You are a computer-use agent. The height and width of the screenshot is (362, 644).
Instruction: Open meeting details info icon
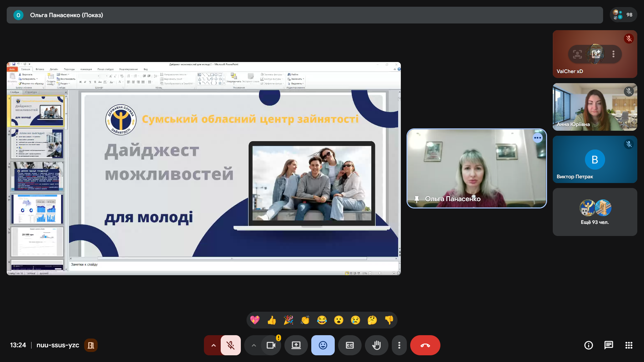[x=588, y=345]
